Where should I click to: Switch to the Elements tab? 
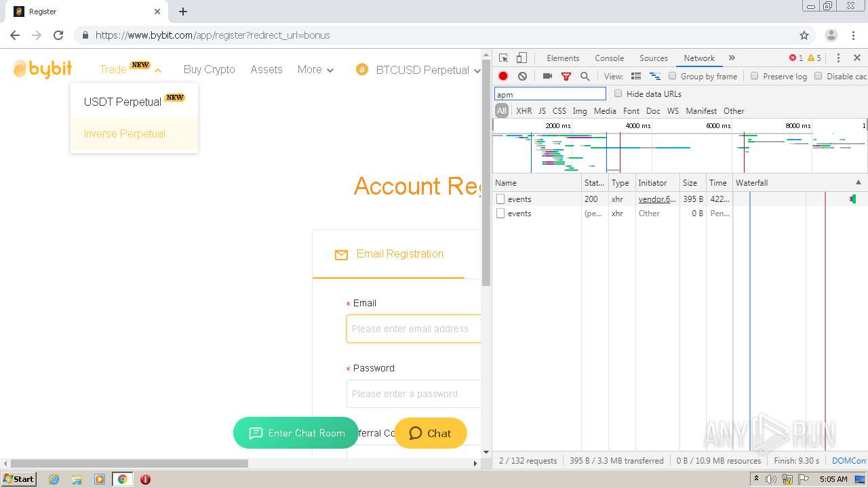(563, 58)
